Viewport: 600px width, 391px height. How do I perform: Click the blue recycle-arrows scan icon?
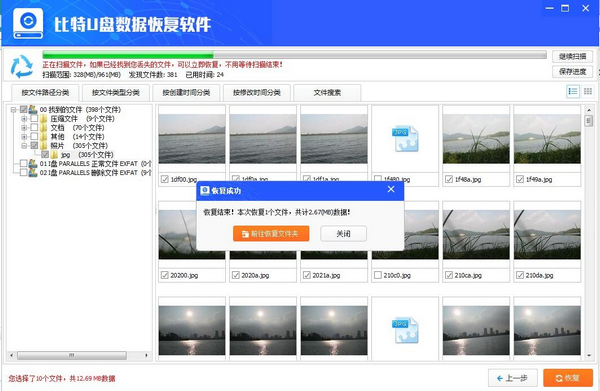point(22,66)
